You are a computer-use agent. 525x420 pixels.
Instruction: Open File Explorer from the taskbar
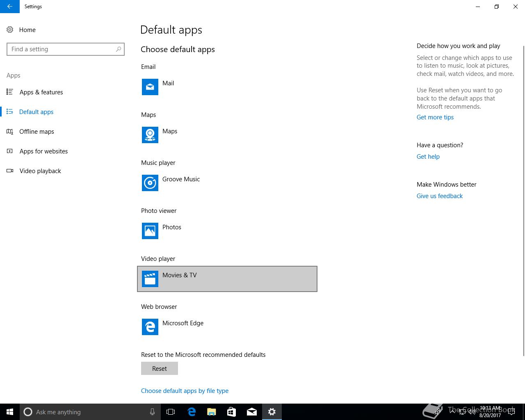(212, 412)
